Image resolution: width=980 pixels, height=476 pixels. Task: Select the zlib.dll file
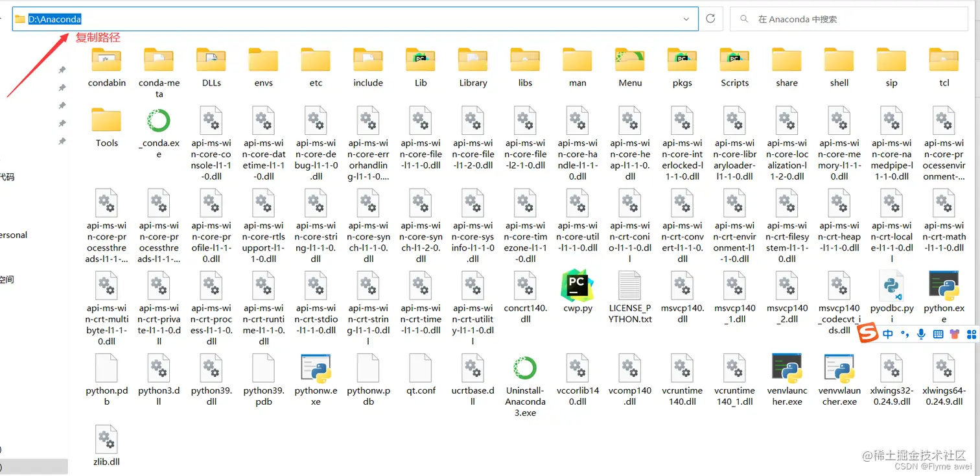pyautogui.click(x=106, y=446)
